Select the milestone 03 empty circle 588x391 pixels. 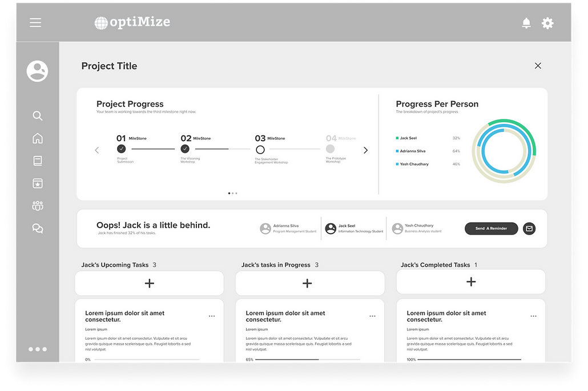260,150
